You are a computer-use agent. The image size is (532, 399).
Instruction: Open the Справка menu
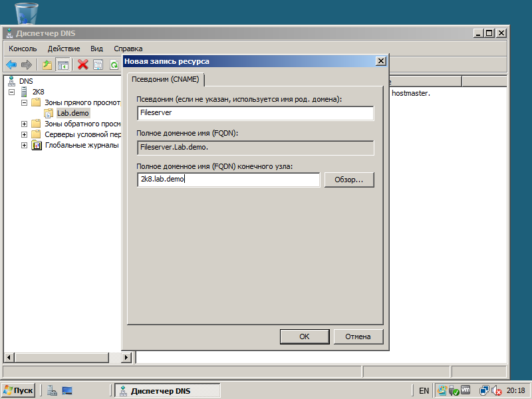tap(128, 49)
